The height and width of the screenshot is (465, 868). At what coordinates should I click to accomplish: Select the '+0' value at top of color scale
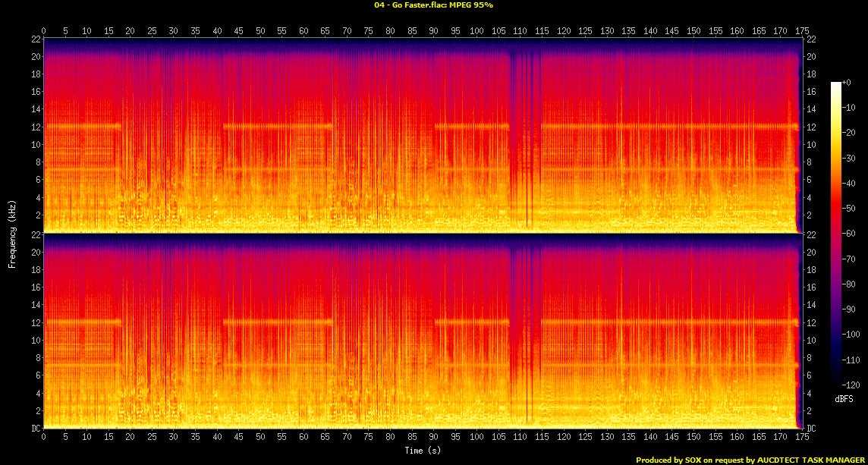point(851,82)
